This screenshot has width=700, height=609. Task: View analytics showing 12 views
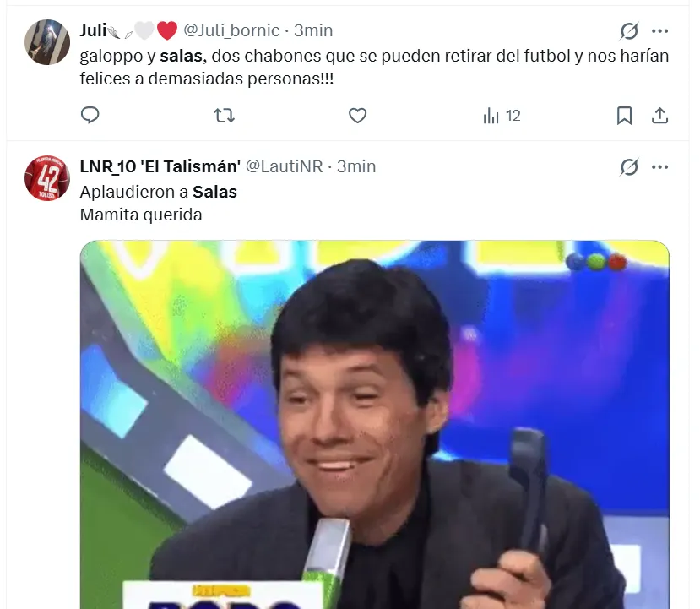click(x=502, y=116)
